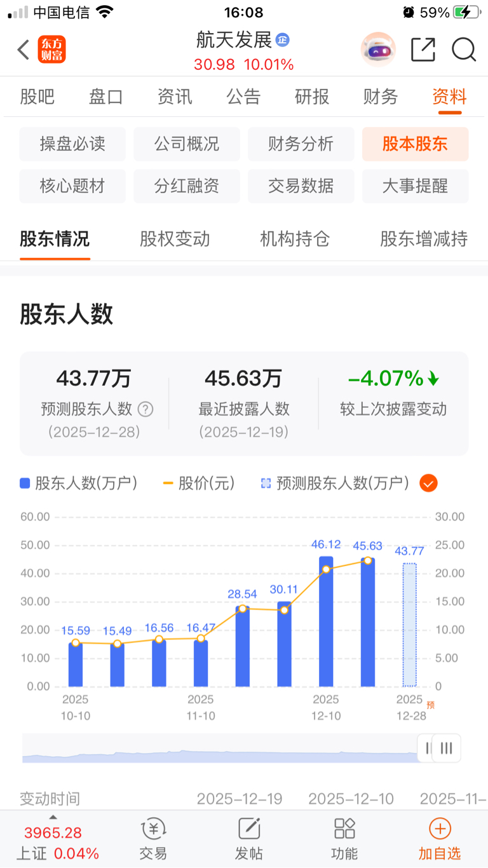The image size is (488, 868).
Task: Tap the 加自选 plus icon
Action: (x=440, y=829)
